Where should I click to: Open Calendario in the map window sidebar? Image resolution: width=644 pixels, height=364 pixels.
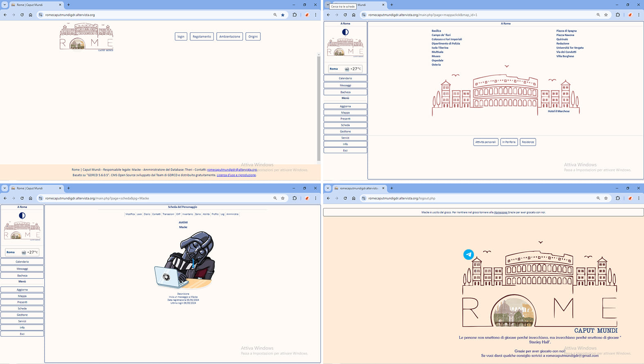pyautogui.click(x=346, y=78)
